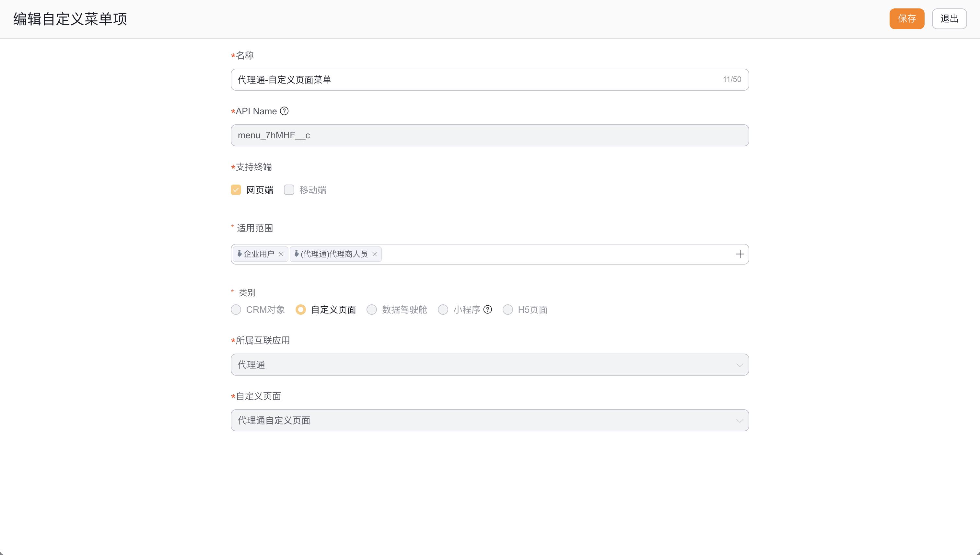This screenshot has height=555, width=980.
Task: Click the chevron arrow in 代理通自定义页面 field
Action: (740, 421)
